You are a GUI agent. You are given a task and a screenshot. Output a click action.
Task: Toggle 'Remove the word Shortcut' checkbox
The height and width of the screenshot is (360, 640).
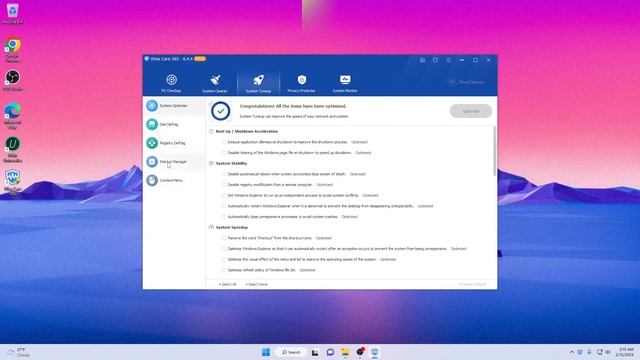(224, 238)
